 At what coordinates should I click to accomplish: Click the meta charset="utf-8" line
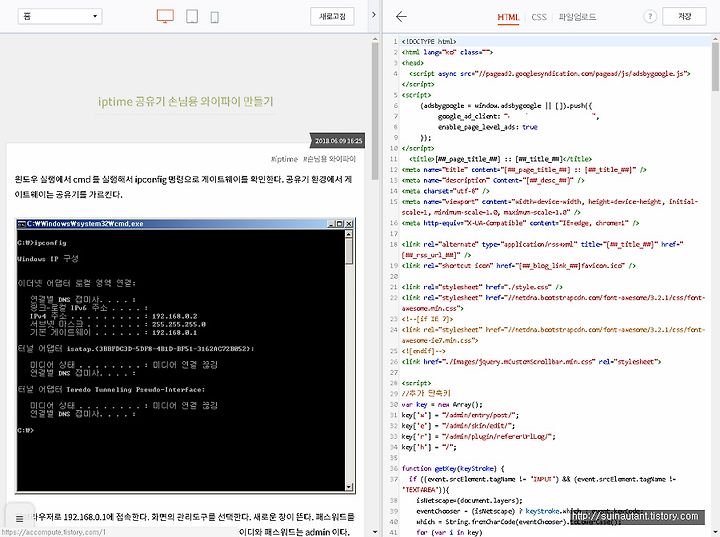(x=445, y=191)
